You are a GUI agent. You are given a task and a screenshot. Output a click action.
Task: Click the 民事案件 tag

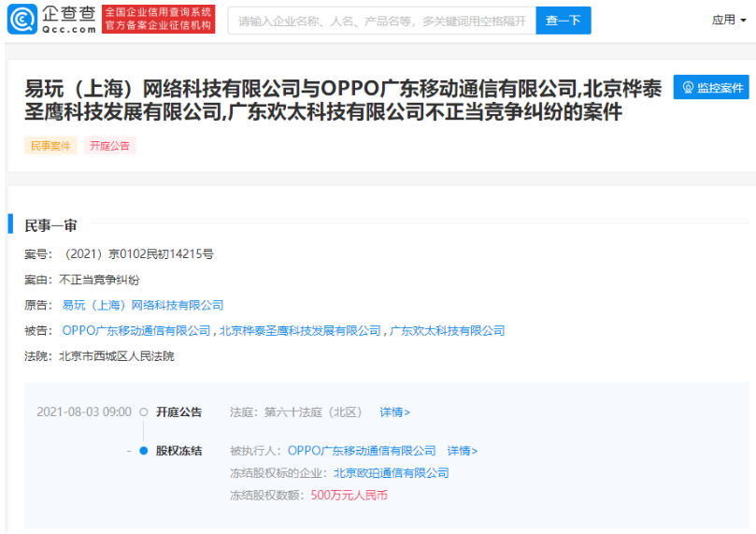click(x=50, y=146)
